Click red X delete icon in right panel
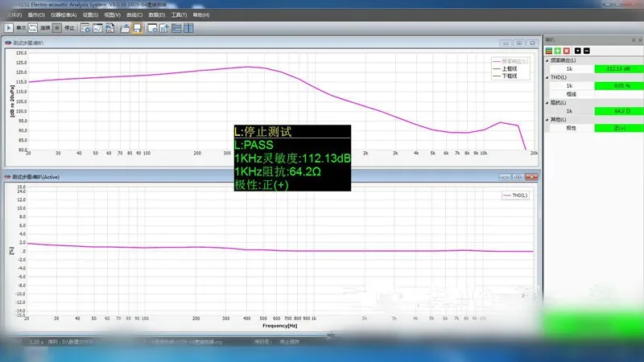Viewport: 644px width, 362px height. click(x=567, y=51)
